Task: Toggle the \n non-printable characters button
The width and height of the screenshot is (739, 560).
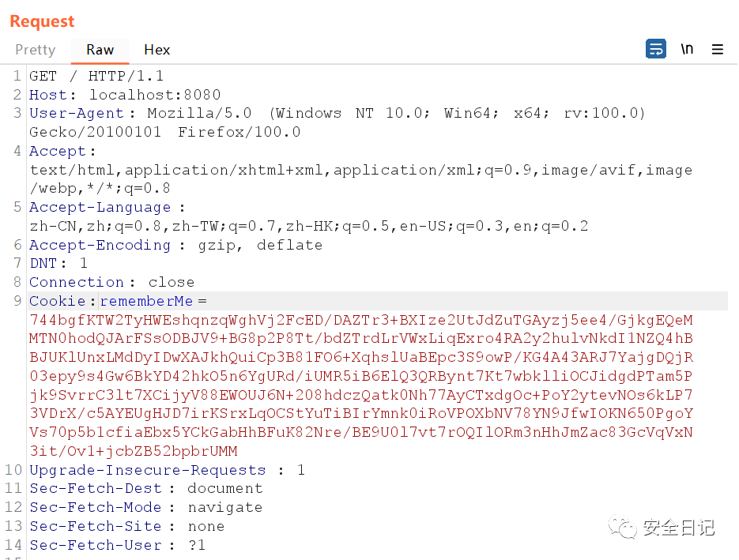Action: (x=687, y=49)
